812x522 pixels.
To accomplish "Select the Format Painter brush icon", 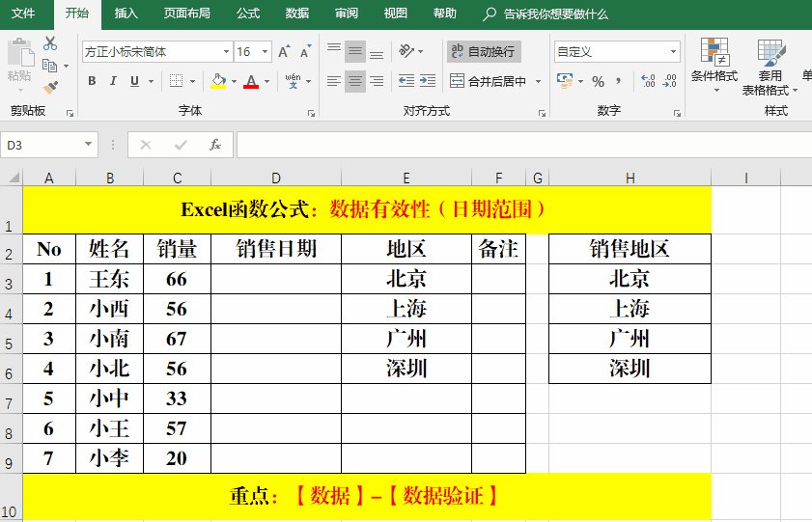I will click(x=50, y=87).
